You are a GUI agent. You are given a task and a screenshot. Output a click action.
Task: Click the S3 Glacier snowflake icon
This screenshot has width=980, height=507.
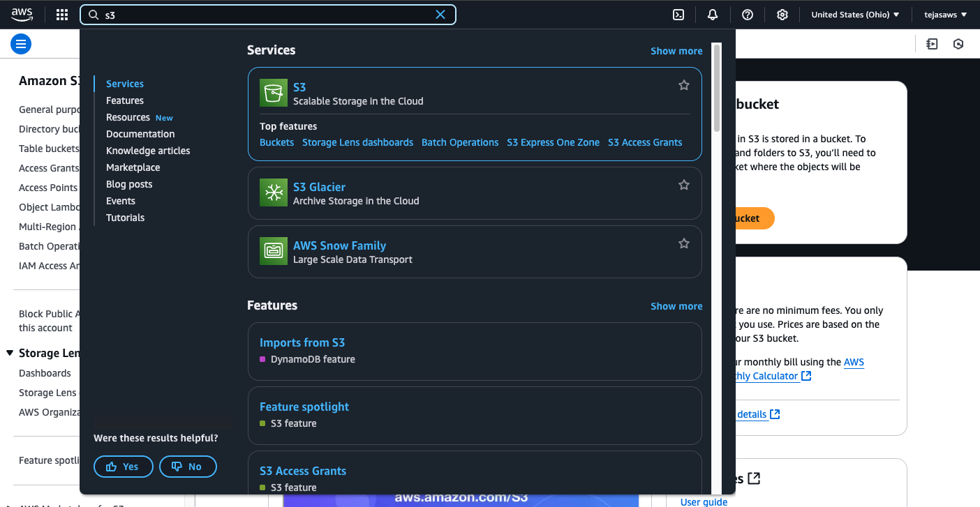coord(274,192)
